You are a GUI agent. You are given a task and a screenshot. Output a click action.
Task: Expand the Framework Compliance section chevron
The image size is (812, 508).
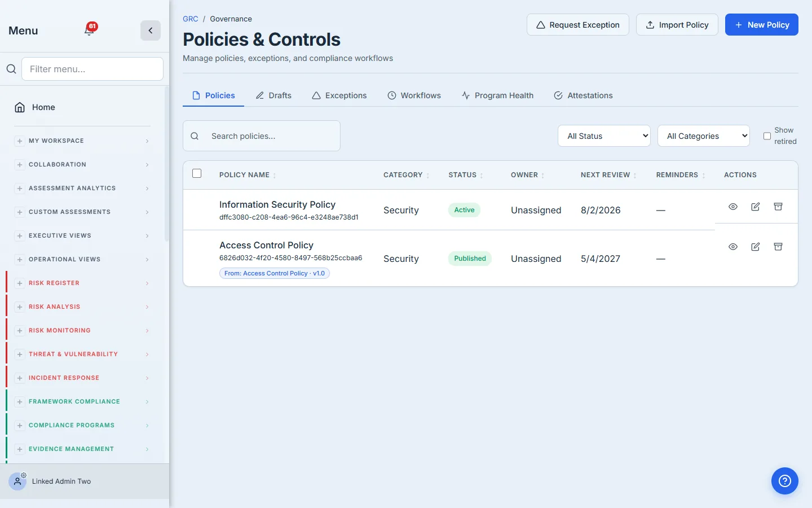coord(147,402)
